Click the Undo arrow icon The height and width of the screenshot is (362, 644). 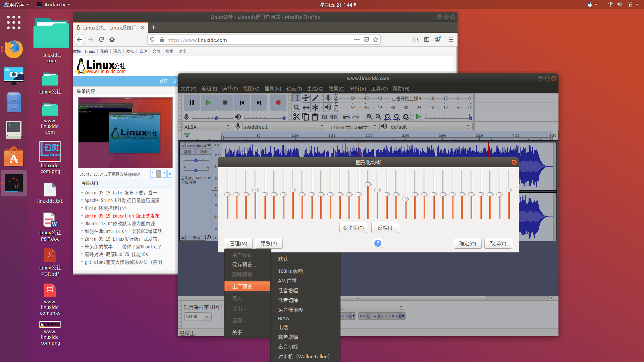click(346, 117)
